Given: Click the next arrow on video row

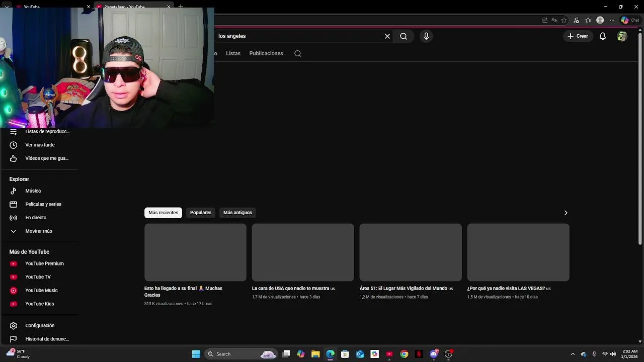Looking at the screenshot, I should click(566, 213).
